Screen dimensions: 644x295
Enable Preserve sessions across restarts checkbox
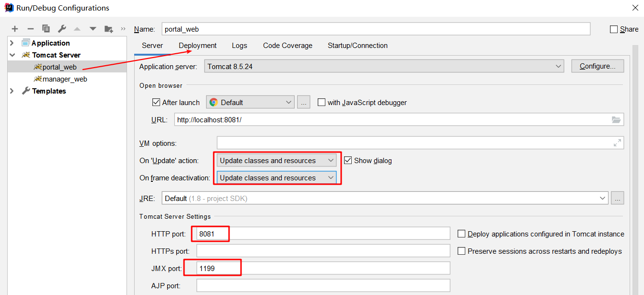[x=461, y=251]
